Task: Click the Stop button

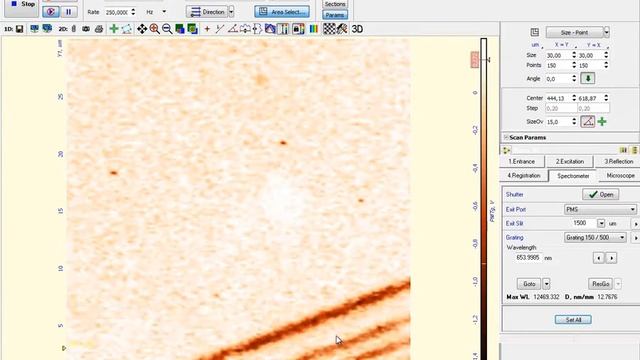Action: tap(21, 8)
